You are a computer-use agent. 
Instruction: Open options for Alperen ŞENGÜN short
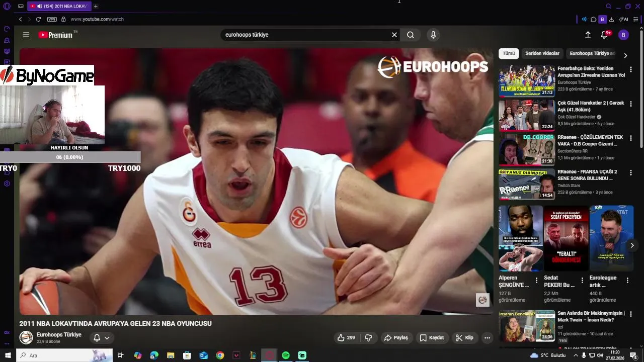[536, 281]
